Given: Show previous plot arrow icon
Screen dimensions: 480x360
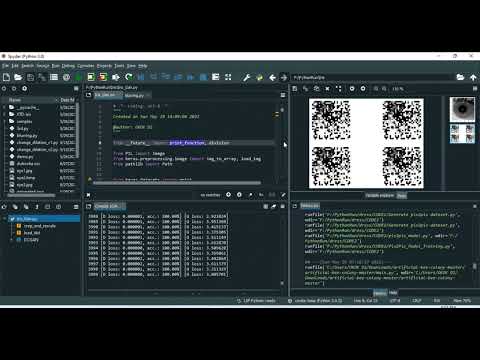Looking at the screenshot, I should (352, 89).
